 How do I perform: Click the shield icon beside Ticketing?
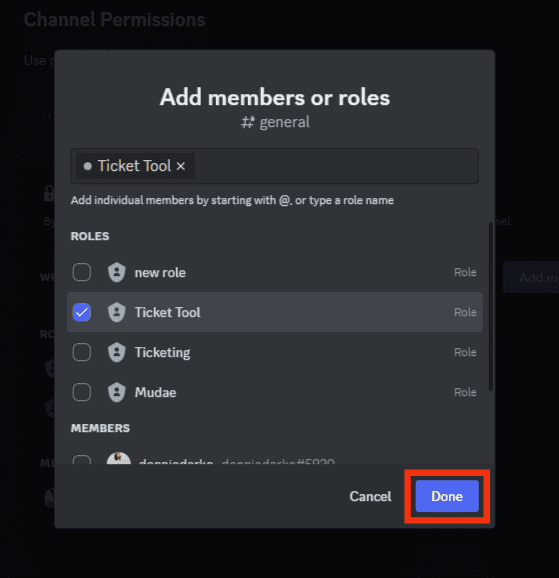[x=117, y=352]
